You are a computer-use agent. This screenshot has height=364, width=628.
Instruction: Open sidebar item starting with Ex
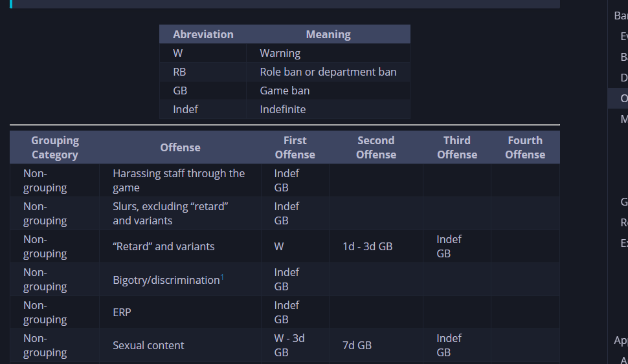pyautogui.click(x=623, y=243)
